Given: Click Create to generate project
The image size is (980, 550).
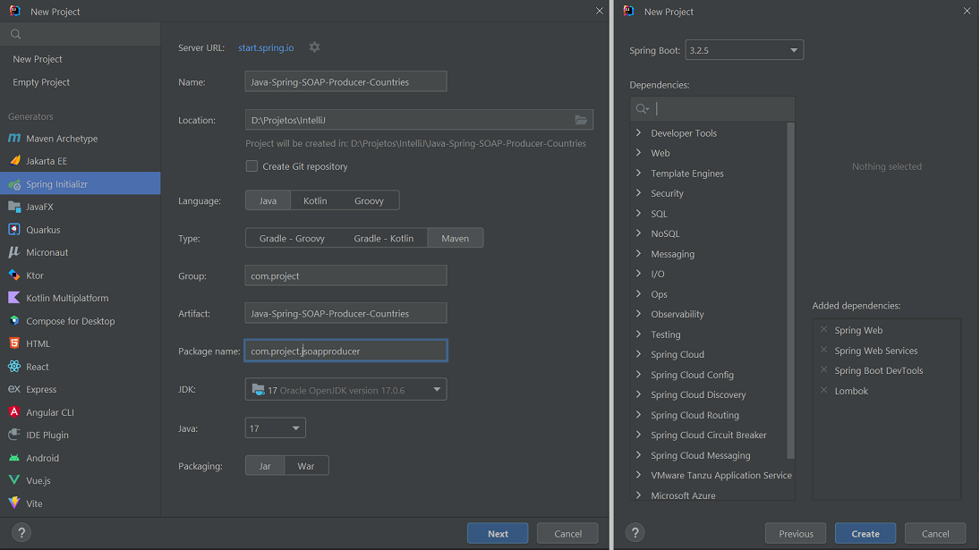Looking at the screenshot, I should tap(865, 533).
